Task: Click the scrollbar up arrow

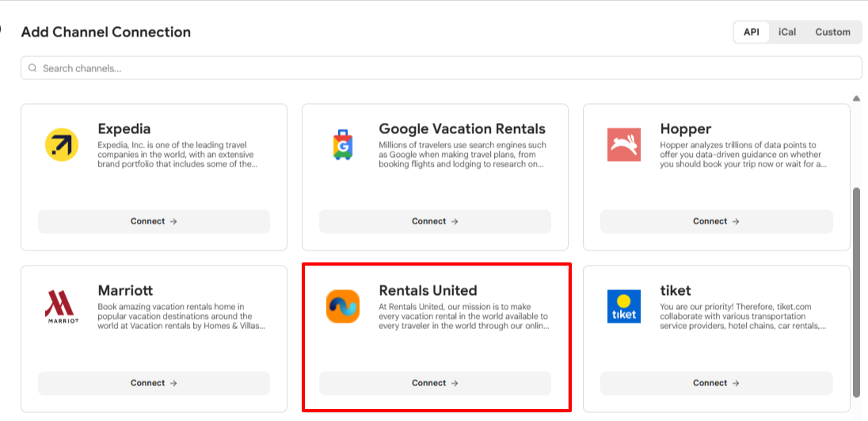Action: [x=856, y=98]
